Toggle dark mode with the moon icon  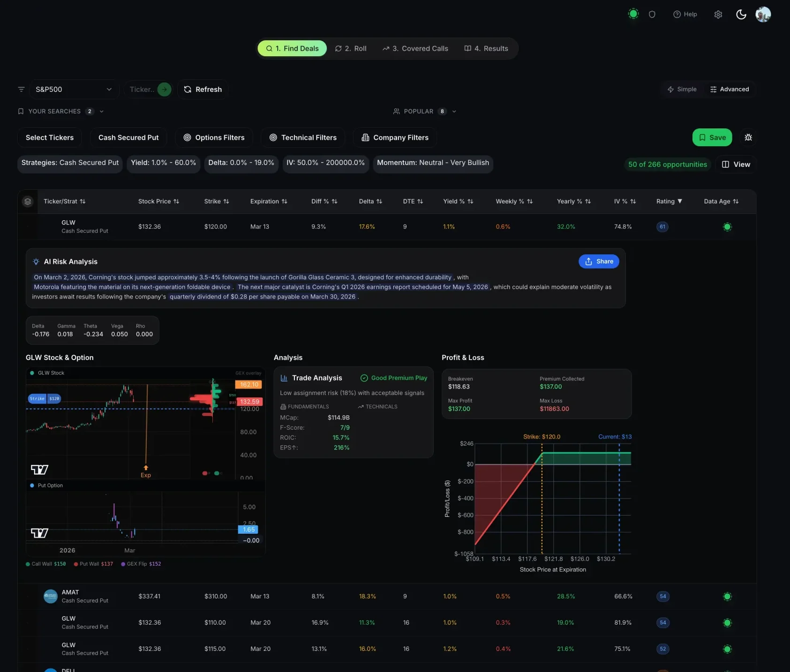tap(741, 15)
